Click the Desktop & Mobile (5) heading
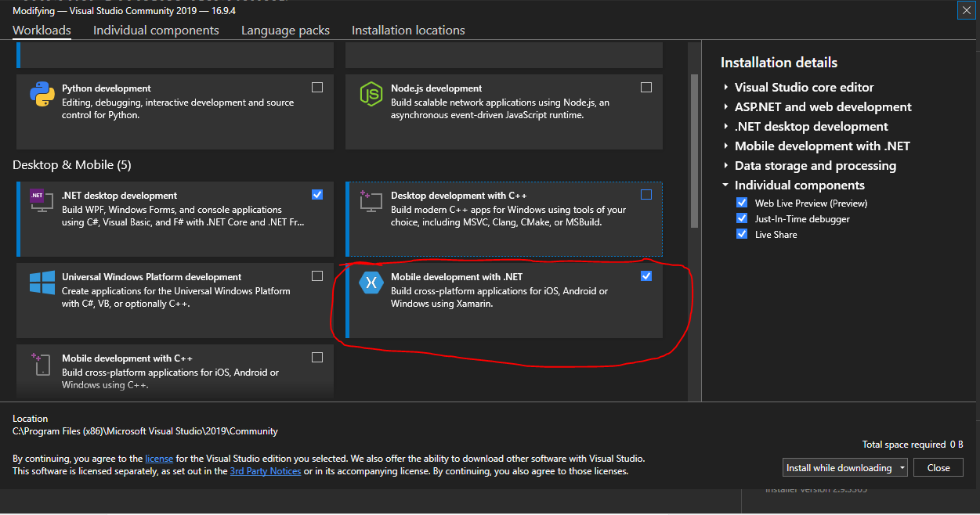 [x=72, y=165]
